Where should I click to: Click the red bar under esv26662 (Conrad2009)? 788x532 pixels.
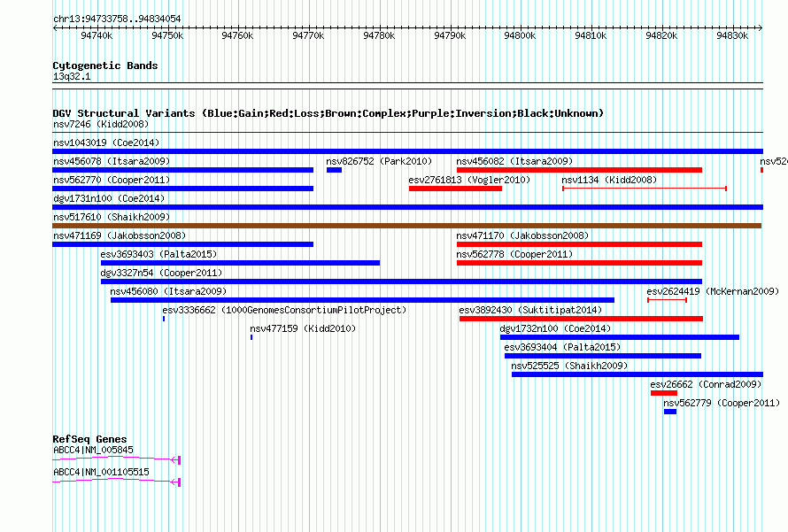pyautogui.click(x=664, y=393)
